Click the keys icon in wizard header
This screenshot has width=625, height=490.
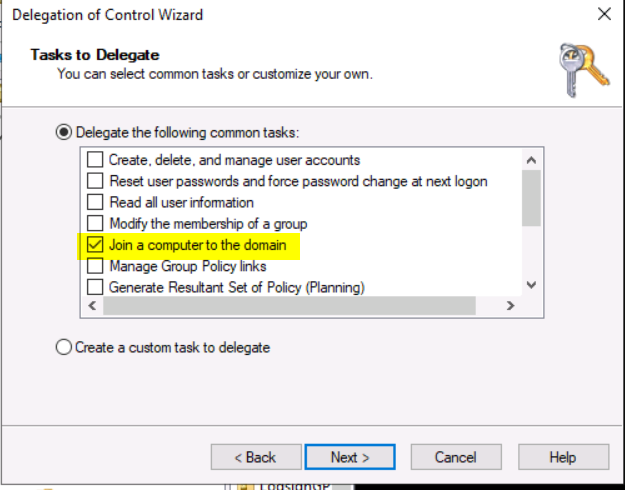(584, 70)
